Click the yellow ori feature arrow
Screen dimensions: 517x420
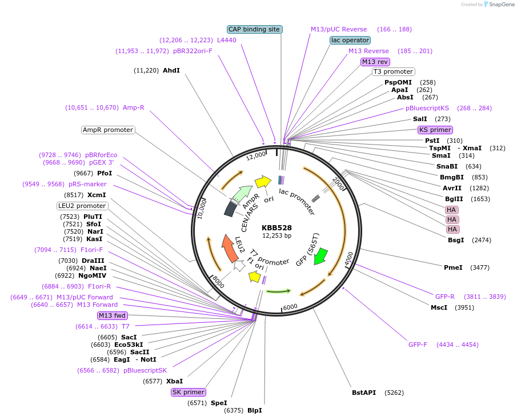click(x=263, y=182)
